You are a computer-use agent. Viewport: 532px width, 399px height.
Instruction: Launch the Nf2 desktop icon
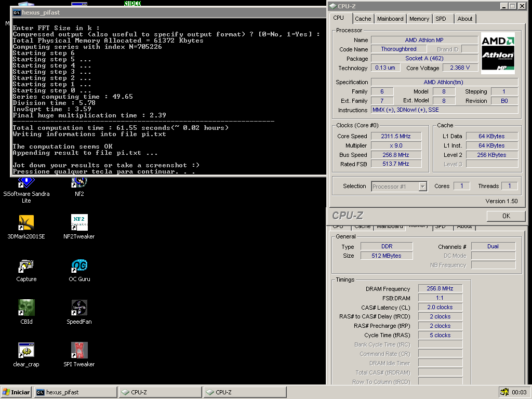[x=79, y=187]
